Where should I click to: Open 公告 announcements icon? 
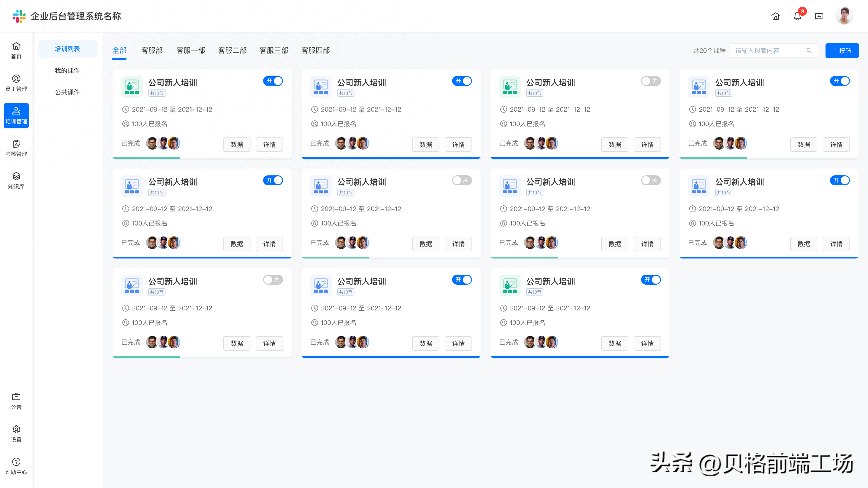click(x=16, y=401)
